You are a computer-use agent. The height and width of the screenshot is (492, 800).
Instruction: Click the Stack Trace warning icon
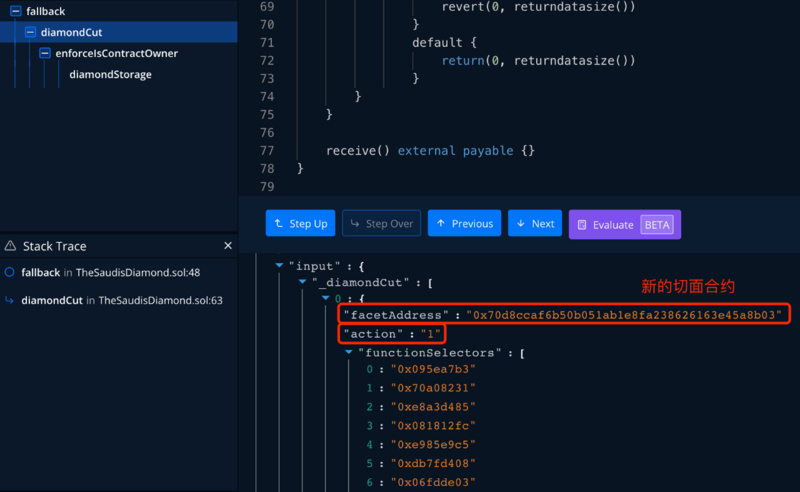click(x=11, y=246)
